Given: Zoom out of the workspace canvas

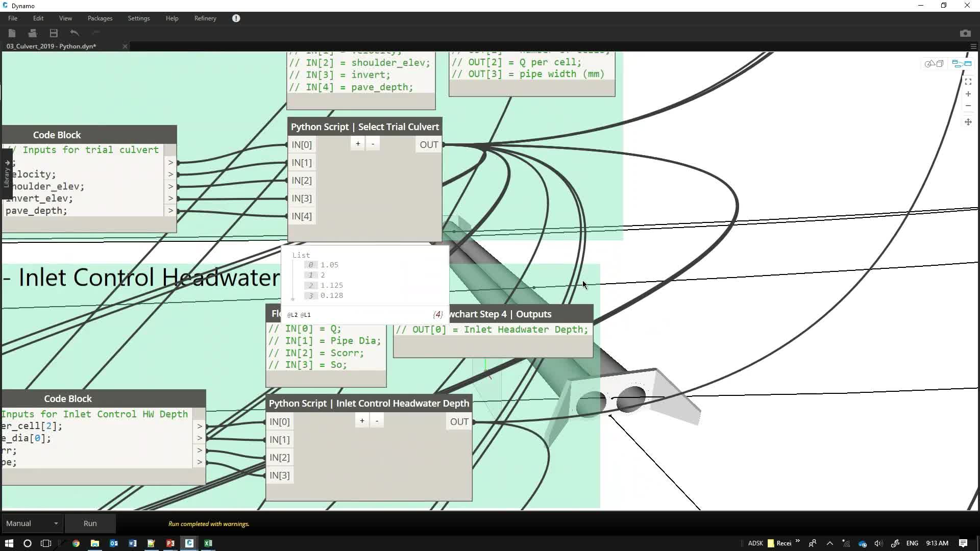Looking at the screenshot, I should (968, 106).
